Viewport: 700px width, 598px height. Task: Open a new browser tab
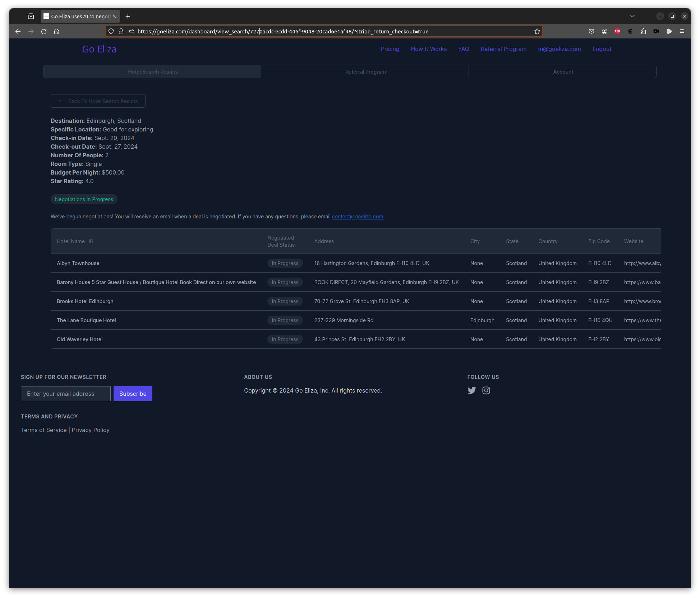[x=128, y=17]
